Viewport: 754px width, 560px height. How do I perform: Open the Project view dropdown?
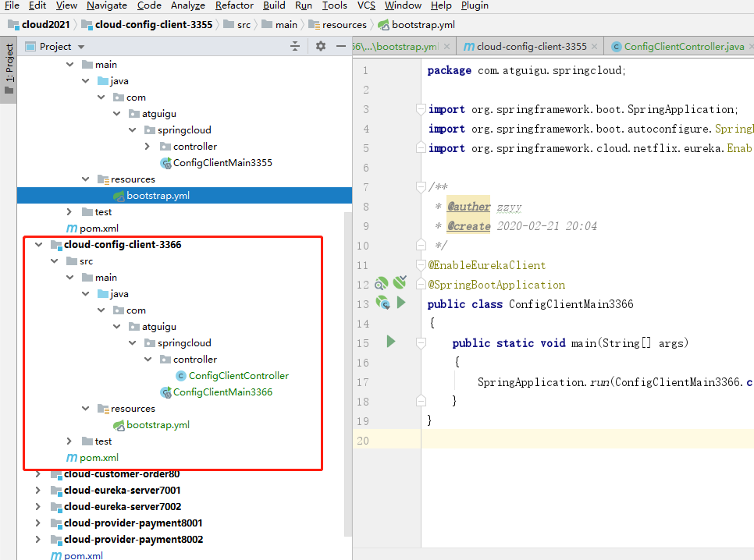81,47
